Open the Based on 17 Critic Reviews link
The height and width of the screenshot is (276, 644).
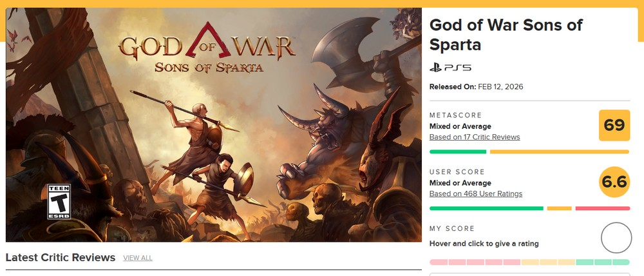tap(475, 137)
